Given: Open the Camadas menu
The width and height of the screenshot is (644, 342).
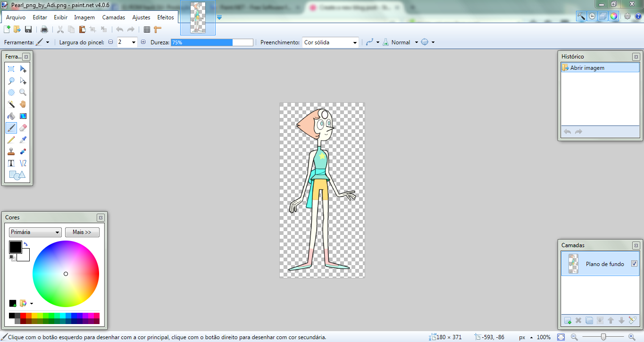Looking at the screenshot, I should 114,17.
